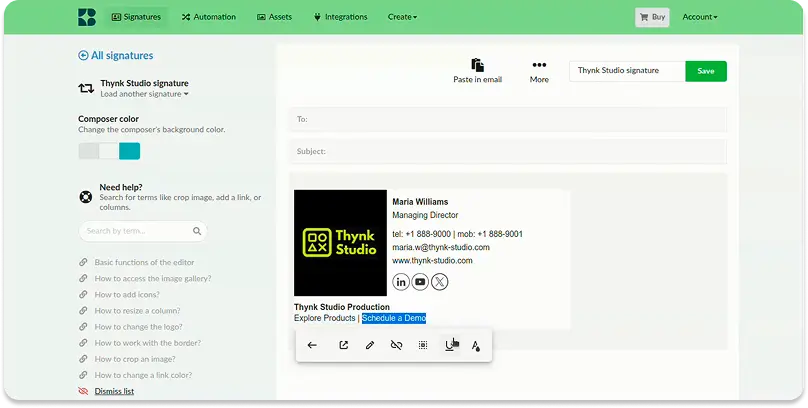Click the YouTube icon in signature
Screen dimensions: 808x408
click(420, 282)
